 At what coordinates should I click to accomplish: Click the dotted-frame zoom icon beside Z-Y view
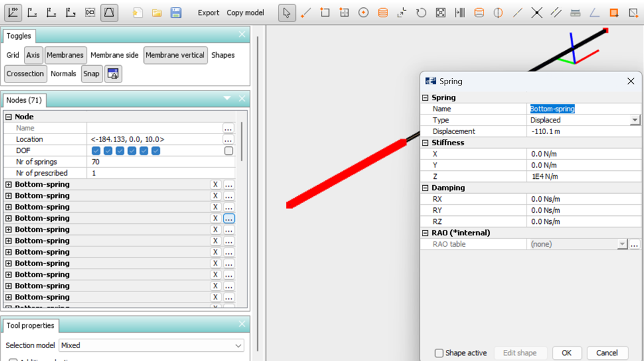click(90, 13)
